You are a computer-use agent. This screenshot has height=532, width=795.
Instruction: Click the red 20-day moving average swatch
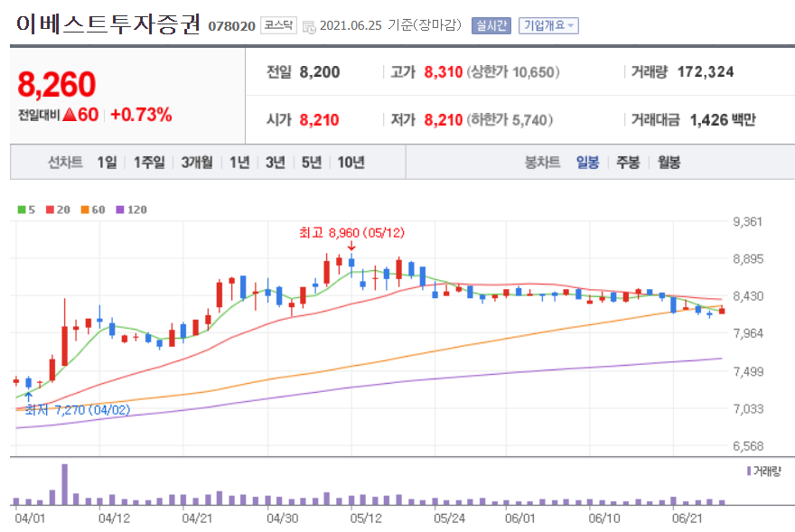[x=51, y=210]
